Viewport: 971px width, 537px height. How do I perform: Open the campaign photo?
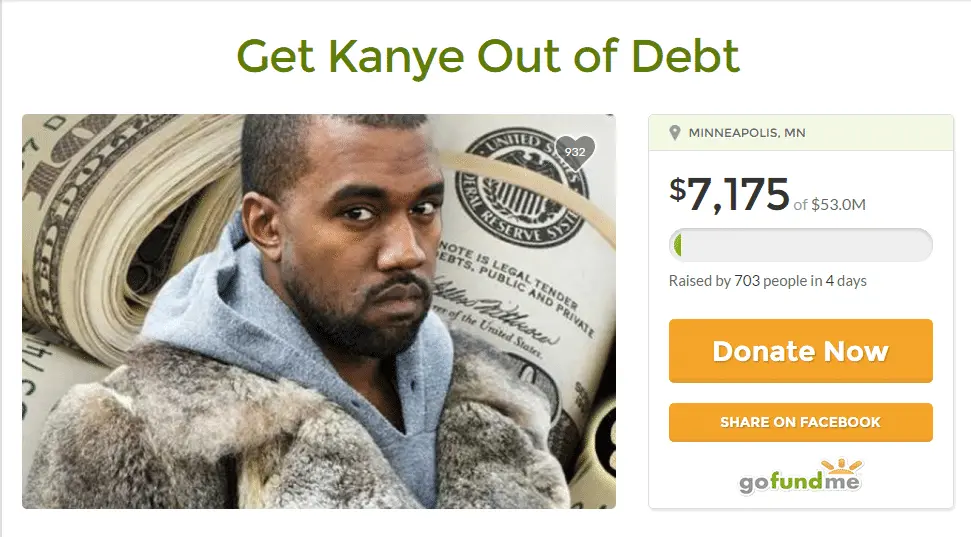(x=319, y=312)
